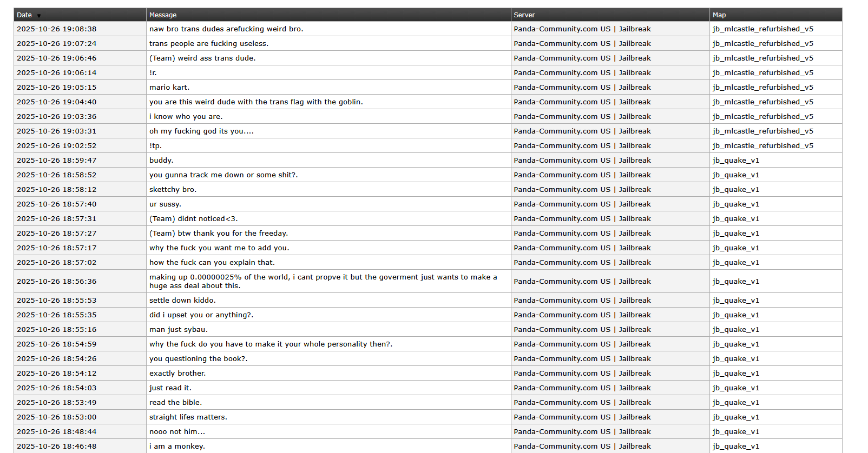This screenshot has width=868, height=453.
Task: Select the 2025-10-26 18:57:27 timestamp
Action: click(57, 234)
